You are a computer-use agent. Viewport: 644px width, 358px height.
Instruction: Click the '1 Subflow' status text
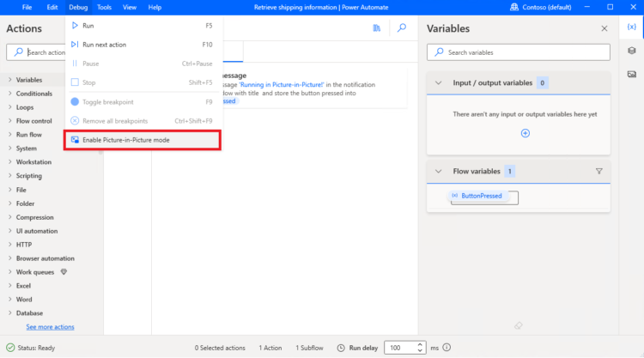click(x=309, y=348)
